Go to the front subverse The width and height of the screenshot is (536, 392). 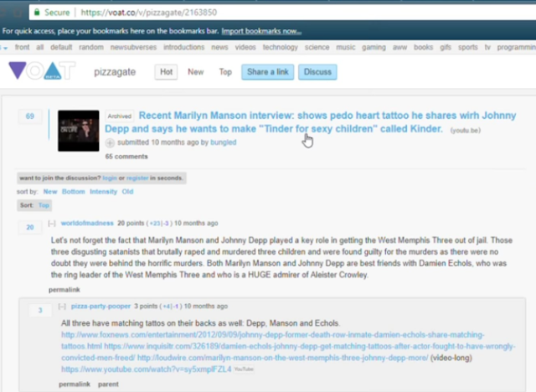click(23, 47)
